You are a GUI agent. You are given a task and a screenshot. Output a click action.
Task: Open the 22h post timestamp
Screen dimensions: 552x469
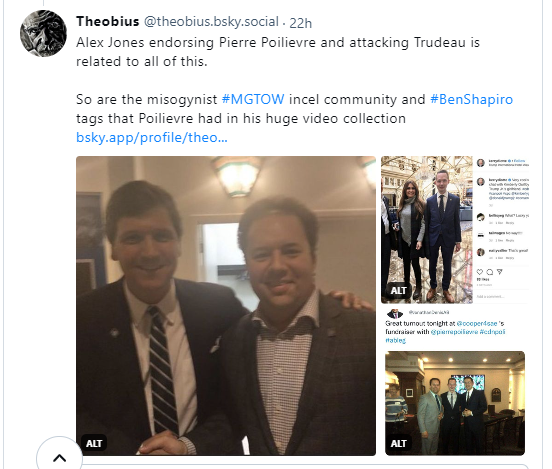(x=300, y=23)
